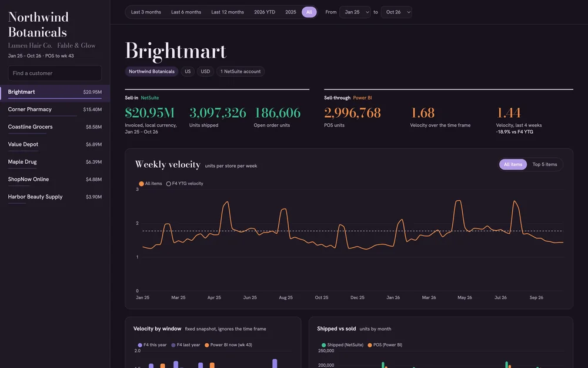
Task: Click the Power BI source label
Action: coord(362,98)
